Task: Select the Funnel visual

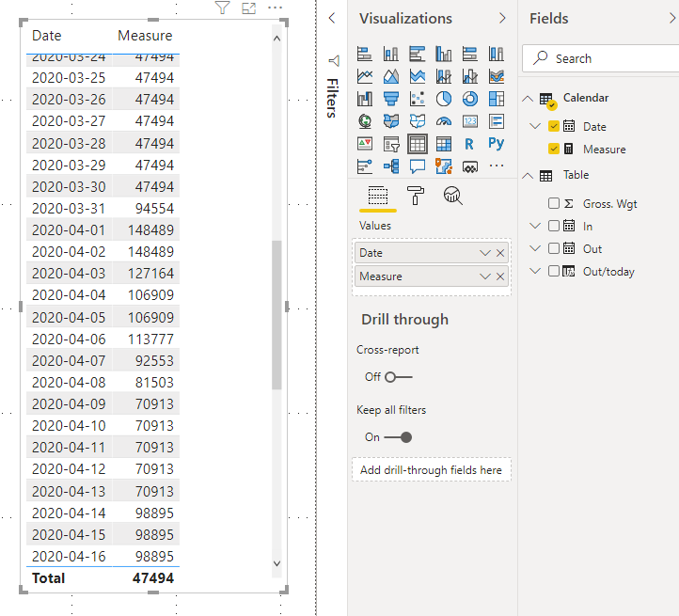Action: [x=391, y=99]
